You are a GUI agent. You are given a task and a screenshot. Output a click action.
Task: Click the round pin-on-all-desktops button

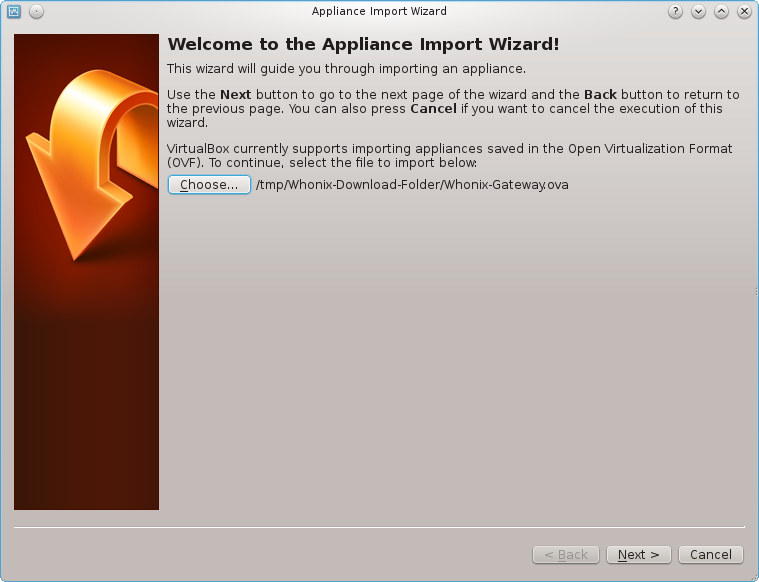point(36,11)
